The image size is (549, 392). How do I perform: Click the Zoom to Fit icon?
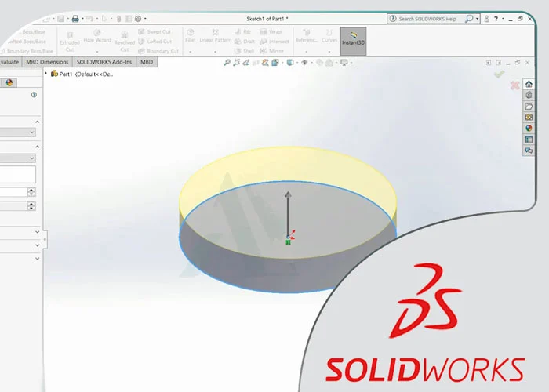coord(227,62)
